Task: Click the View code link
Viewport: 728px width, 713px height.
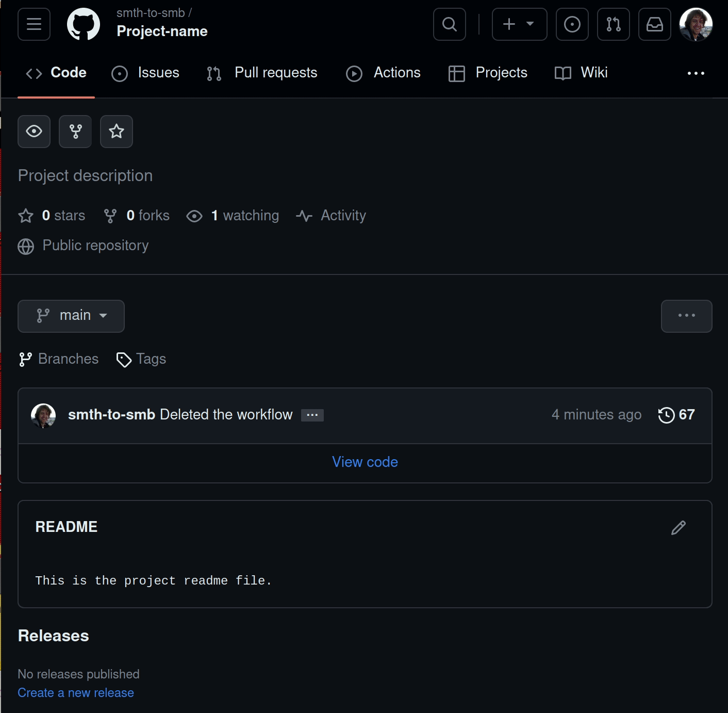Action: tap(364, 462)
